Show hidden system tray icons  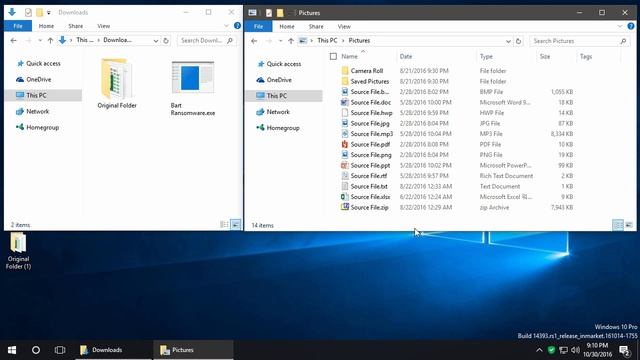pos(539,350)
